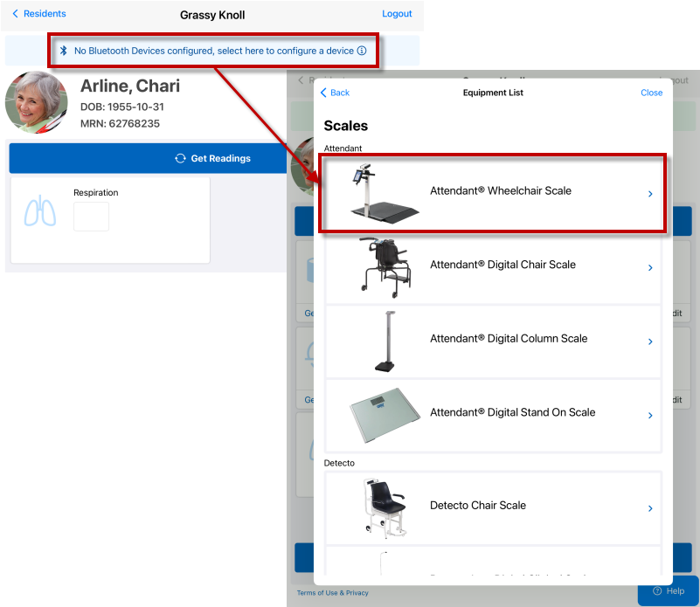Close the Equipment List dialog
The image size is (700, 607).
pos(651,93)
